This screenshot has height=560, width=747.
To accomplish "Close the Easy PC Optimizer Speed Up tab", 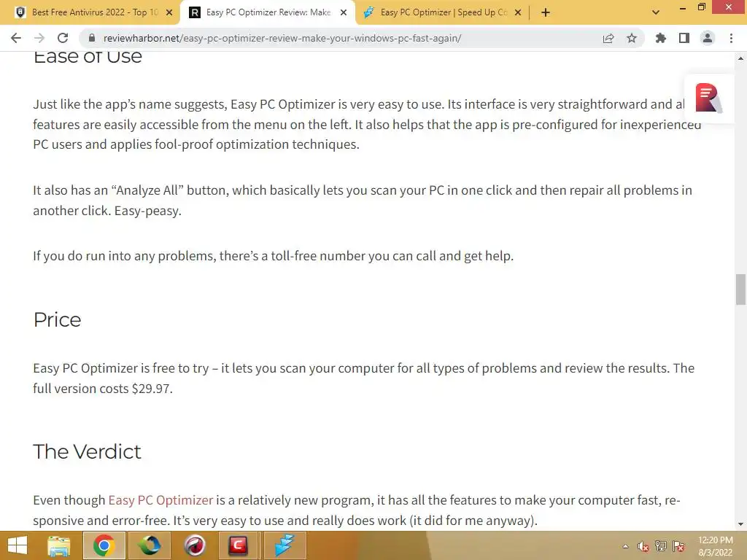I will point(518,12).
